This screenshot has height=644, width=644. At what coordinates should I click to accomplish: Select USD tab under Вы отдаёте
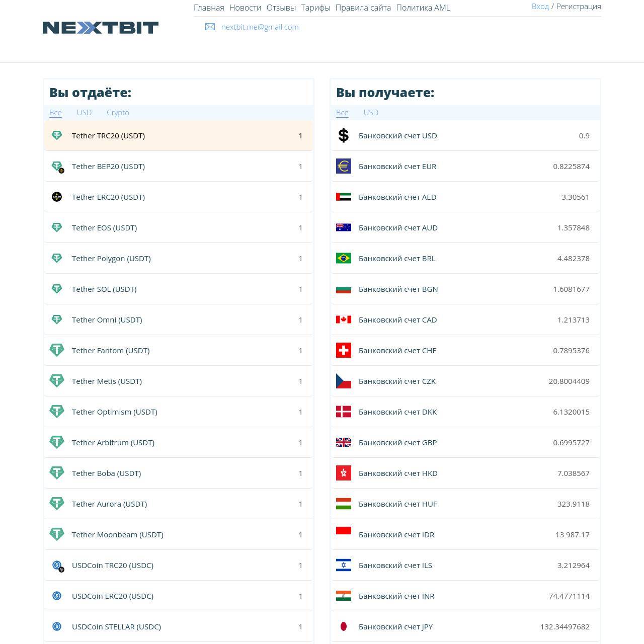click(84, 113)
